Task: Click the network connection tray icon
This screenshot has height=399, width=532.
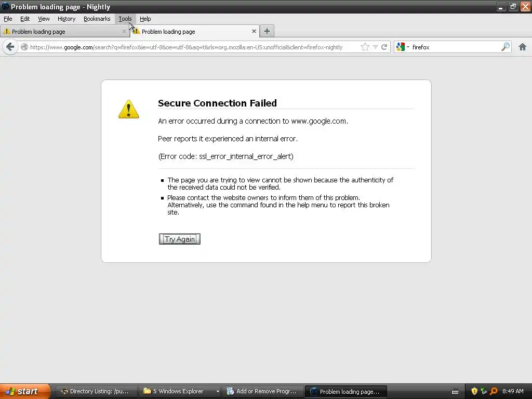Action: (484, 392)
